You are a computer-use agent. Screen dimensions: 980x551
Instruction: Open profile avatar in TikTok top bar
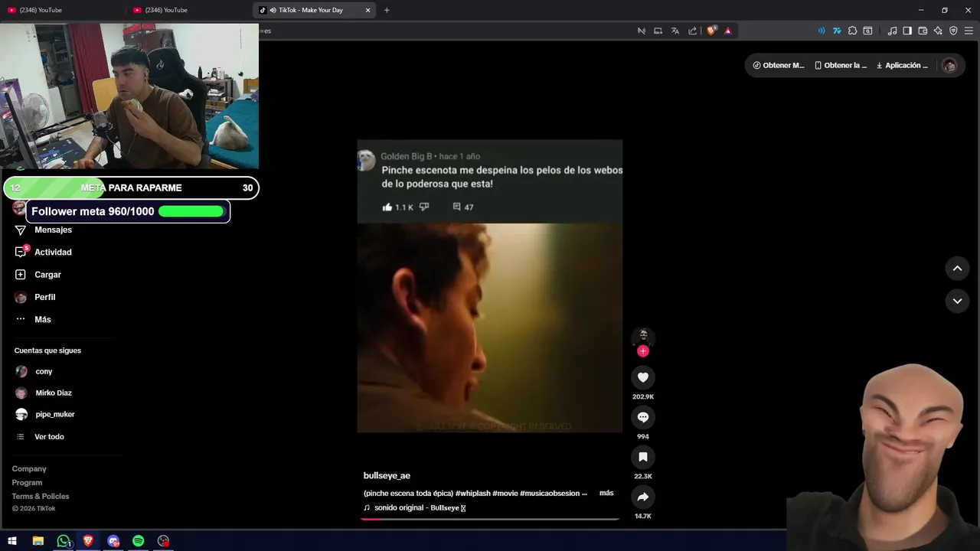click(949, 65)
